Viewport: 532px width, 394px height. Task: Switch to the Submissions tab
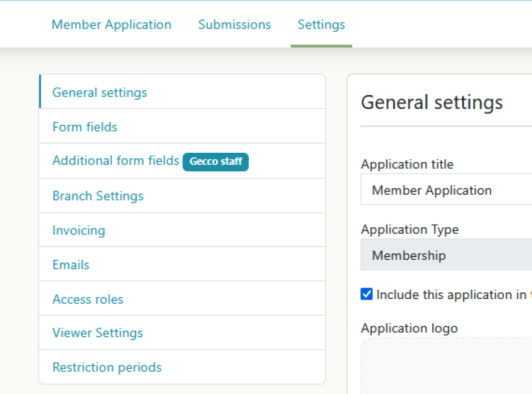[x=234, y=25]
